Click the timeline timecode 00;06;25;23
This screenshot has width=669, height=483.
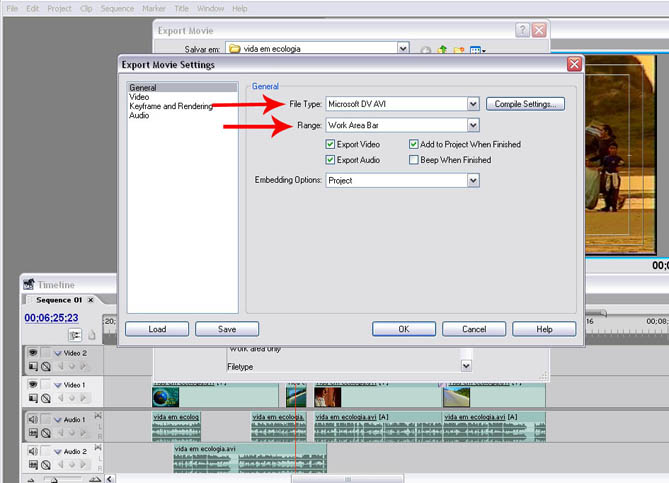click(51, 317)
